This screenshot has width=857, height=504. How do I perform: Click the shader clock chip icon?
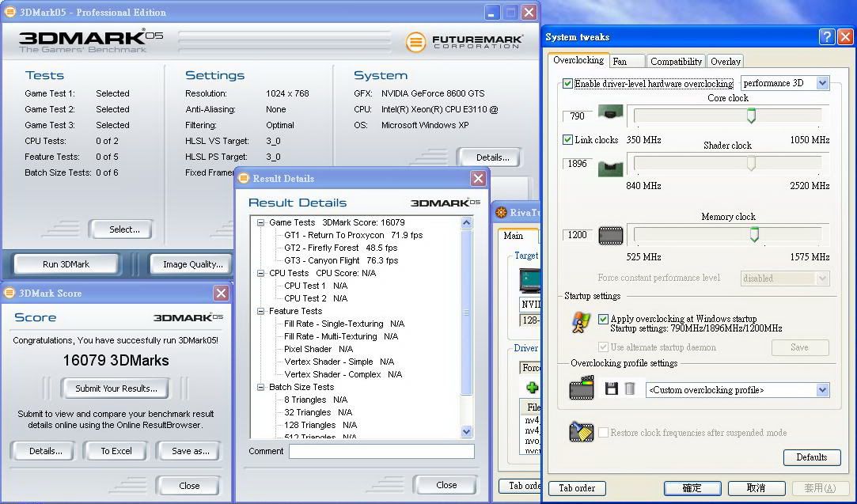click(610, 168)
